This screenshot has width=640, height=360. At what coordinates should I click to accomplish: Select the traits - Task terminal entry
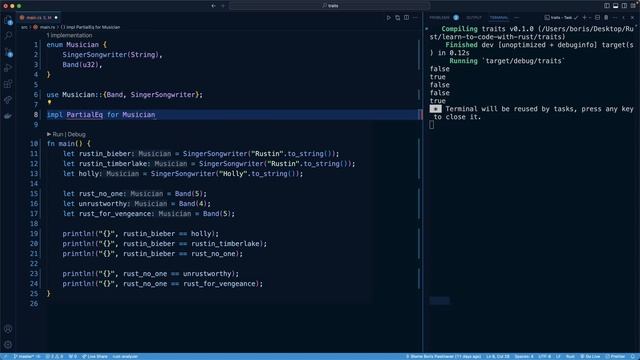pyautogui.click(x=561, y=18)
